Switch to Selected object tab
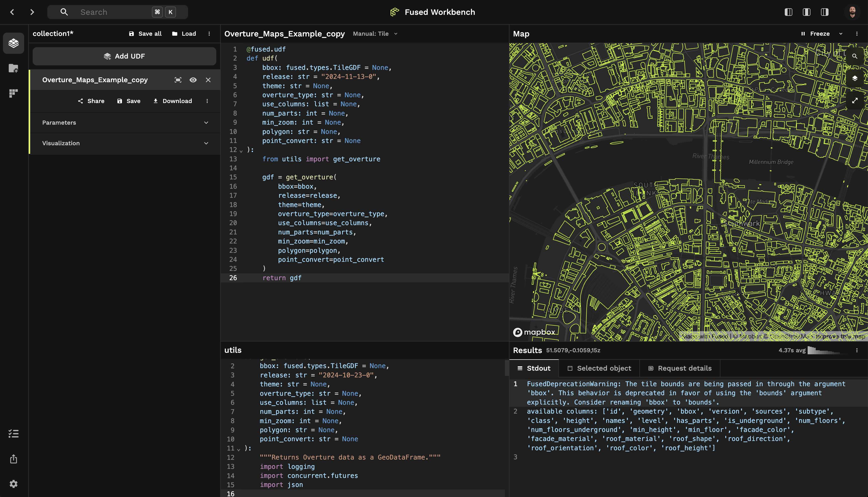This screenshot has width=868, height=497. [599, 368]
